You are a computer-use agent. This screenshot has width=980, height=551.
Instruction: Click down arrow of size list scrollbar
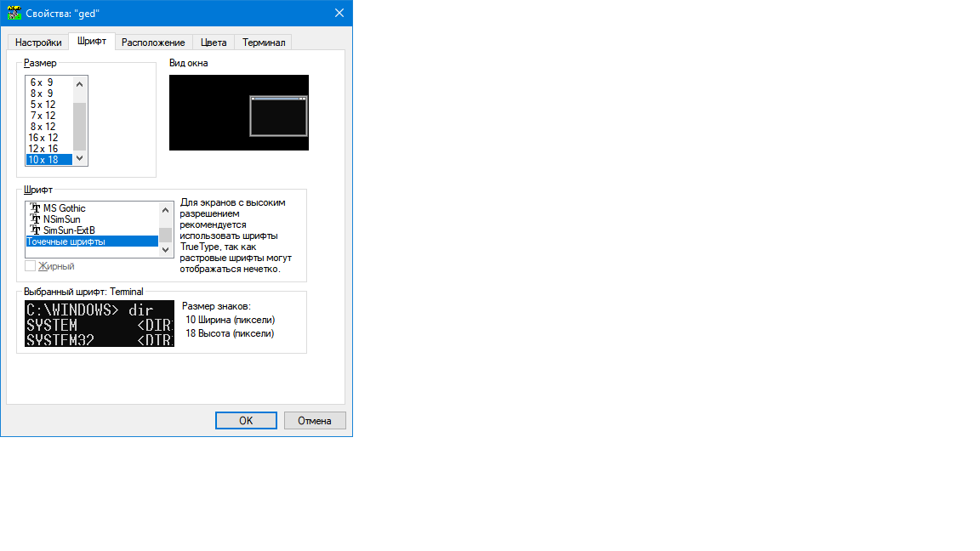tap(79, 159)
